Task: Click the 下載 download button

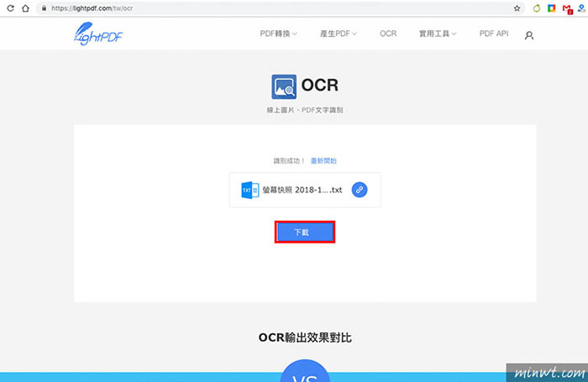Action: coord(304,232)
